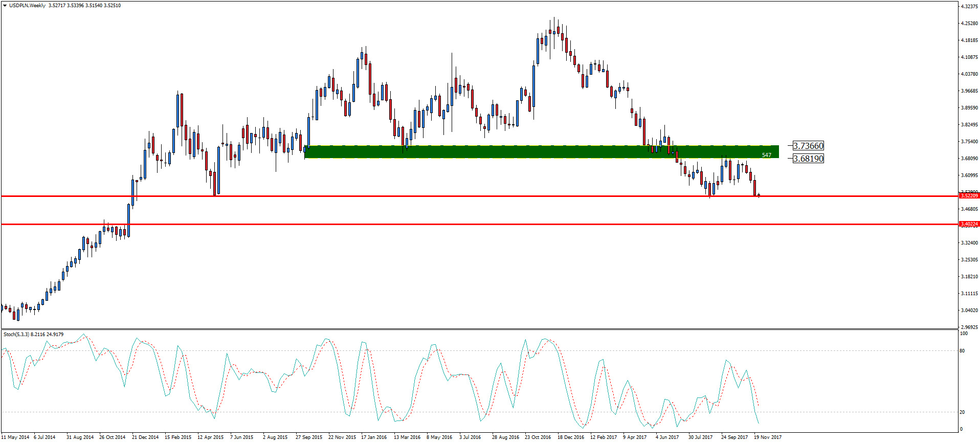Viewport: 980px width, 443px height.
Task: Click the OHLC value 3.52717
Action: pos(57,6)
